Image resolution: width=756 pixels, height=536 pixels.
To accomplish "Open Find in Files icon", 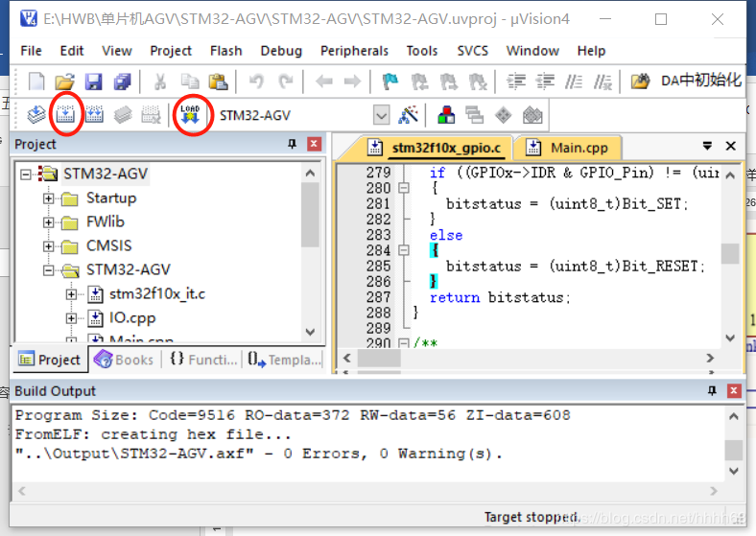I will coord(640,81).
